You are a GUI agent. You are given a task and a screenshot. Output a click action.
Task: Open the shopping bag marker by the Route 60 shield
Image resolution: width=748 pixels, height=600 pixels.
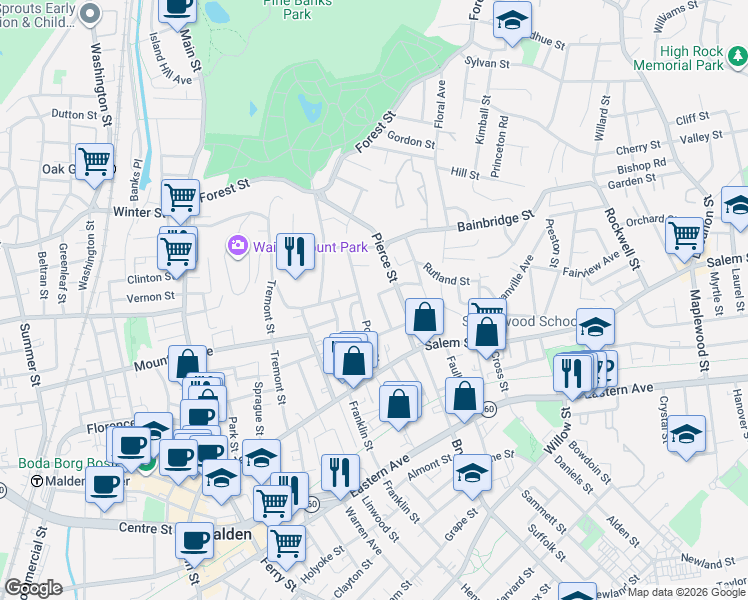464,397
